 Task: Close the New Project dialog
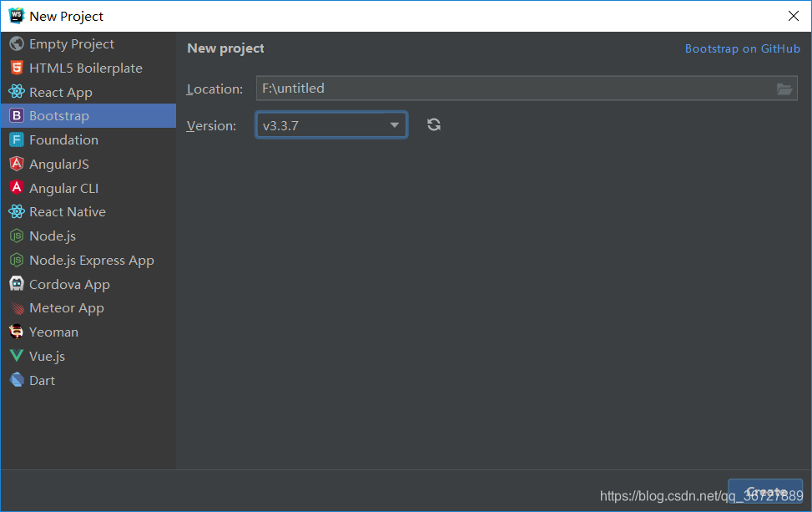coord(794,16)
